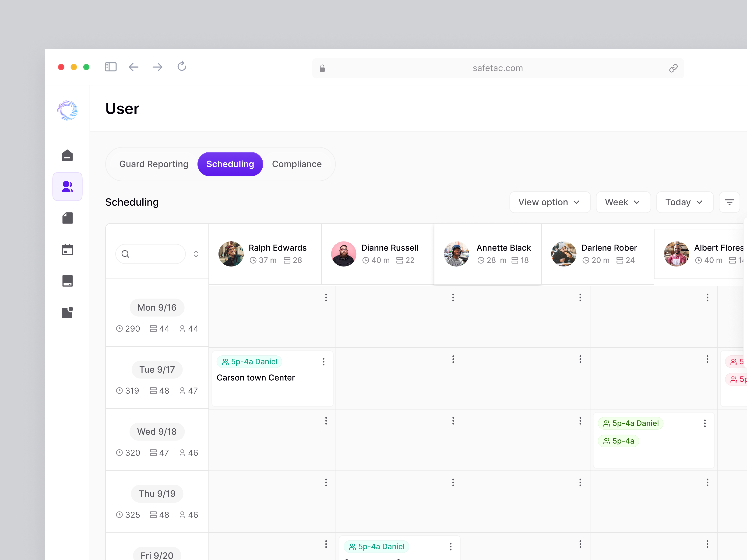Open the Reports document icon in the sidebar
747x560 pixels.
(x=67, y=218)
